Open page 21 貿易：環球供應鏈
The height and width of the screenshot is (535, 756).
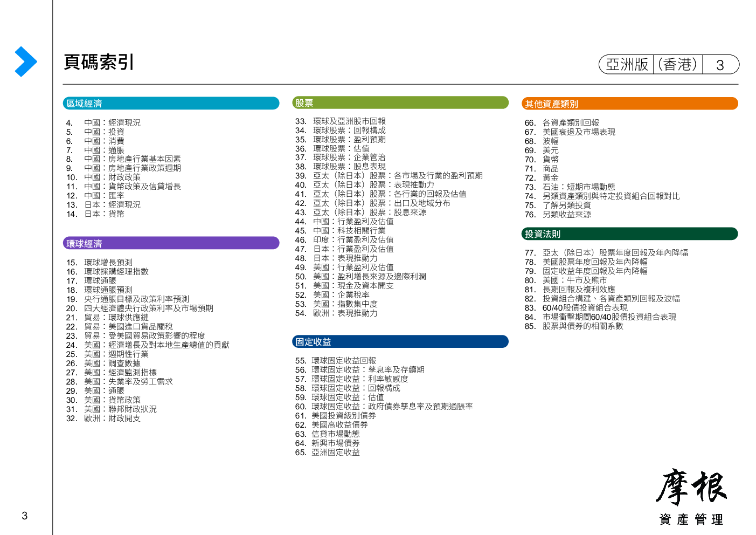[107, 318]
